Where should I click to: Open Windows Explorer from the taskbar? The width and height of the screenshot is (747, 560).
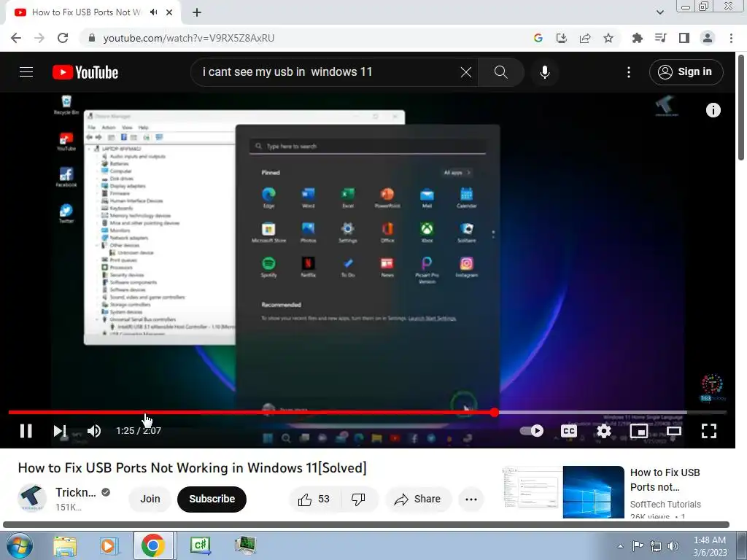65,545
